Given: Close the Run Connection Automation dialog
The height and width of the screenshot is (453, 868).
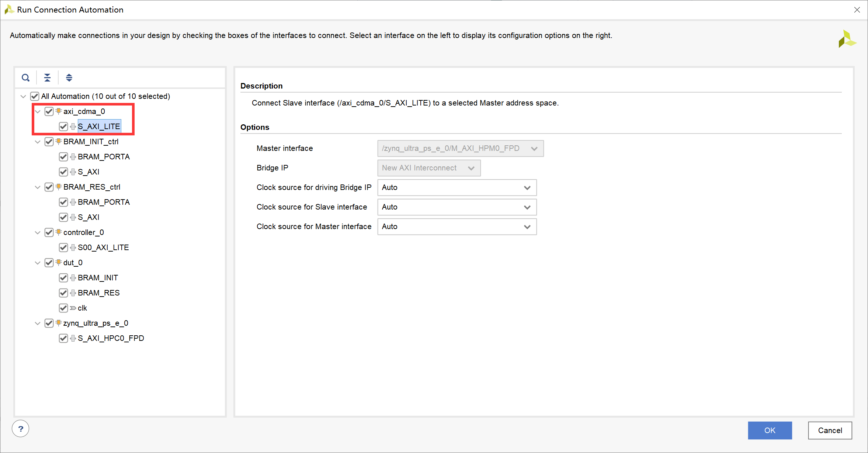Looking at the screenshot, I should [x=857, y=10].
